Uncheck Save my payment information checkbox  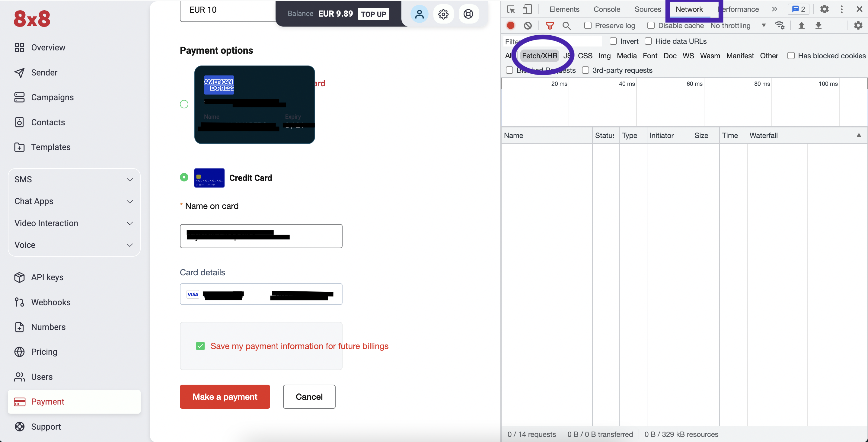pos(200,346)
